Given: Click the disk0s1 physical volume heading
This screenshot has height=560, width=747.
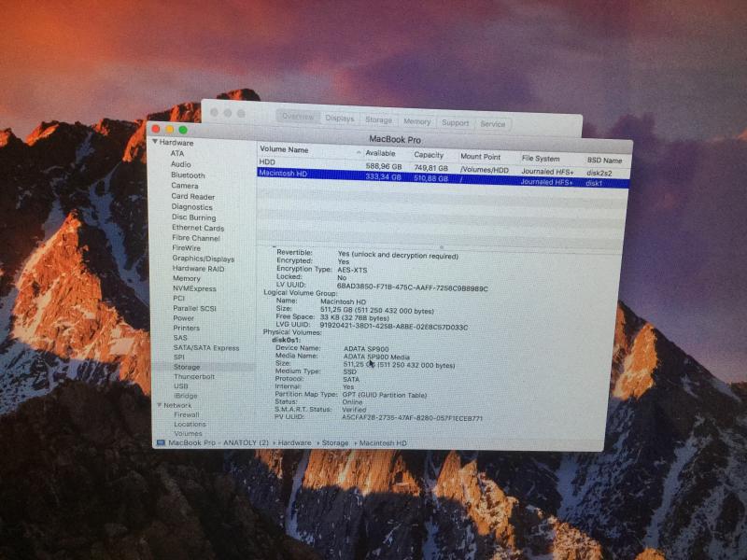Looking at the screenshot, I should point(286,340).
